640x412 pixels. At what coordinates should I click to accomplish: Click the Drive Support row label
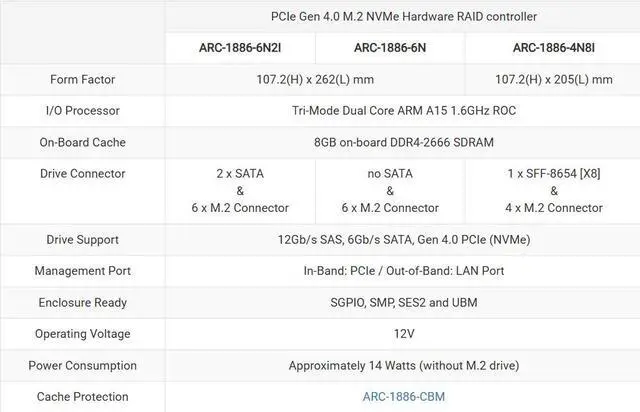click(82, 240)
